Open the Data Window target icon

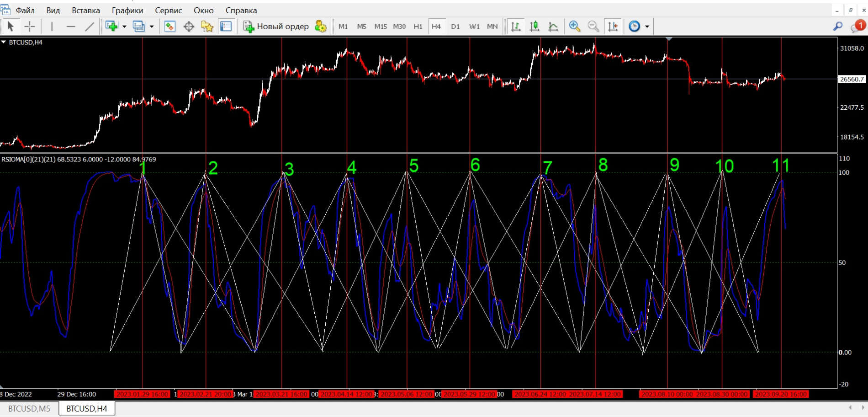click(189, 27)
